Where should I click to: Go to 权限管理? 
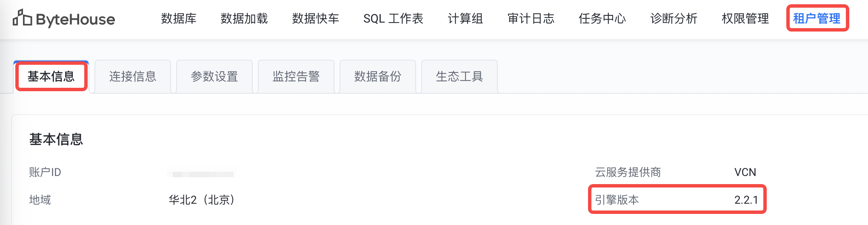[x=745, y=19]
